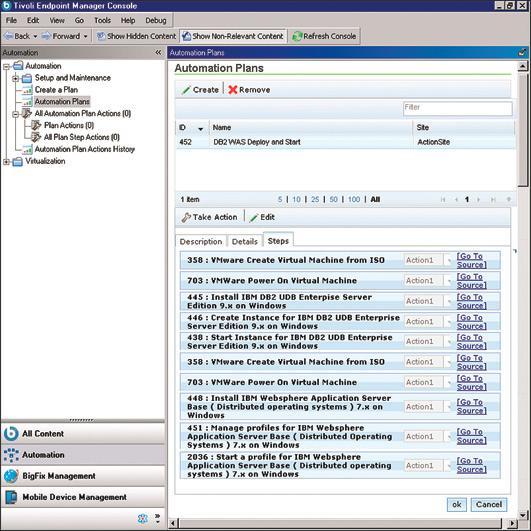Open the Mobile Device Management domain
Image resolution: width=531 pixels, height=531 pixels.
(x=83, y=497)
